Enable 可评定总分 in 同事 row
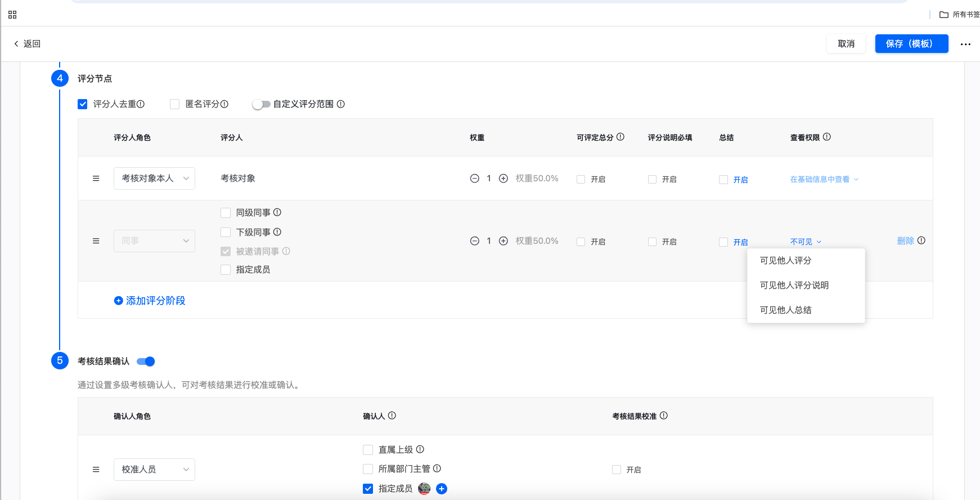 click(x=581, y=242)
